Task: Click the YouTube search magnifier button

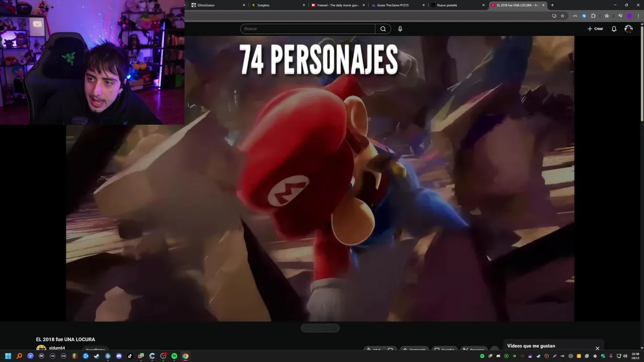Action: point(383,29)
